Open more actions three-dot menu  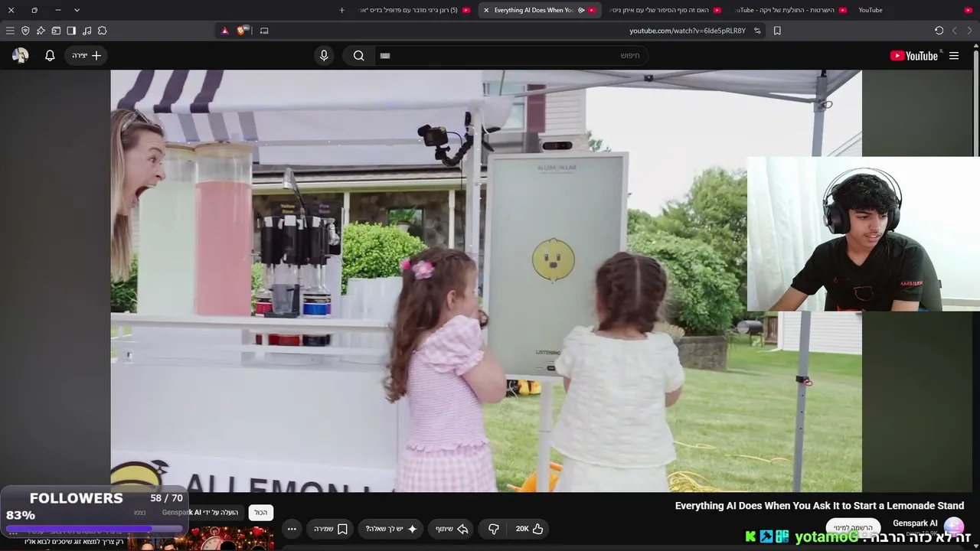click(292, 529)
